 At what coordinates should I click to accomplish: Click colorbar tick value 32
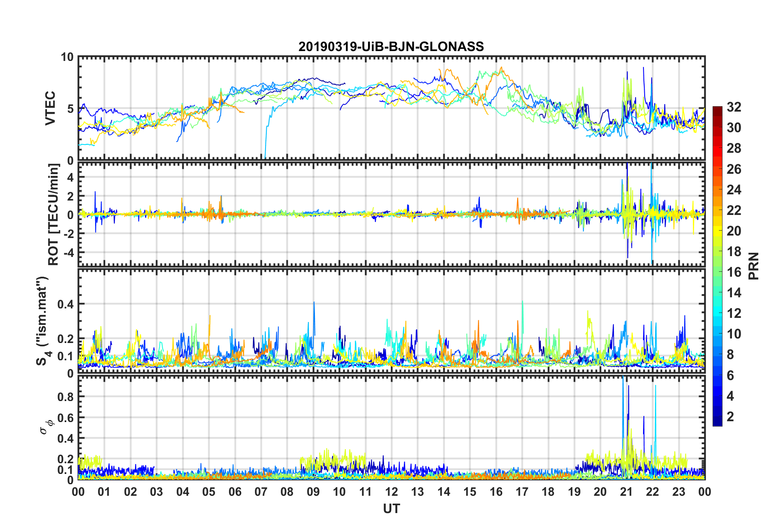click(734, 107)
